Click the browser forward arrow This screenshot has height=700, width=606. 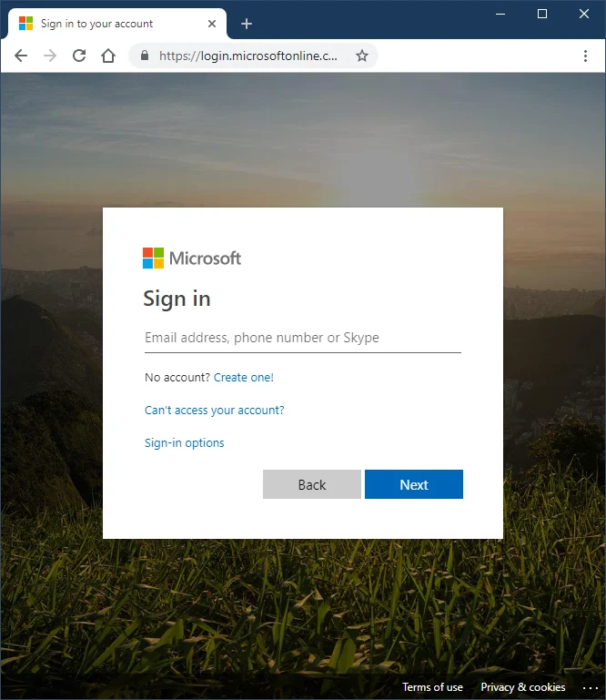[50, 56]
